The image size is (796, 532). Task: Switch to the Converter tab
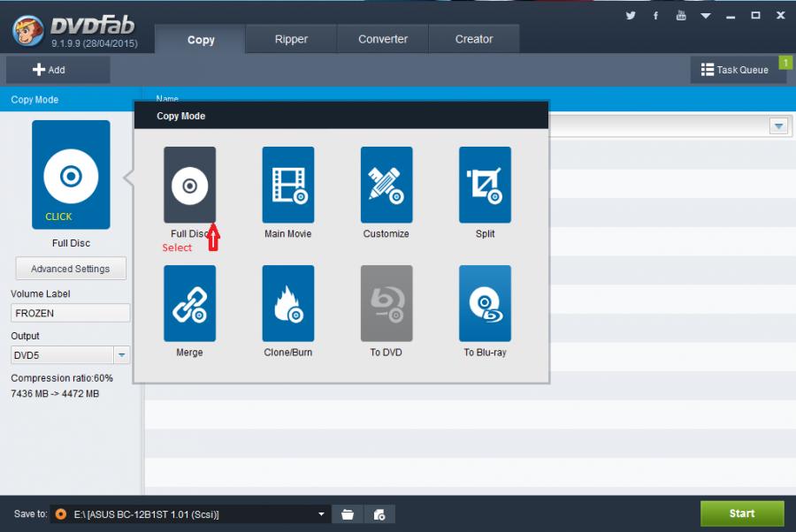pos(383,39)
